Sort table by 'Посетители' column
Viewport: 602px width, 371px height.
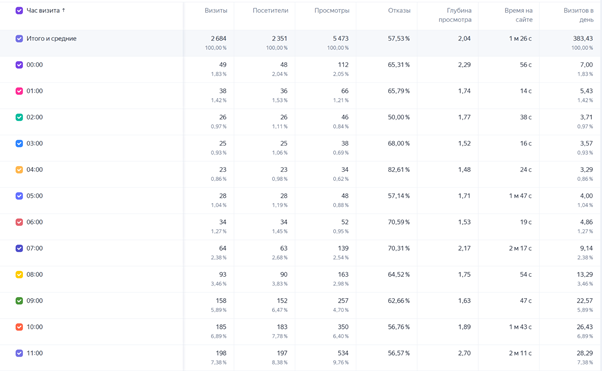(270, 10)
